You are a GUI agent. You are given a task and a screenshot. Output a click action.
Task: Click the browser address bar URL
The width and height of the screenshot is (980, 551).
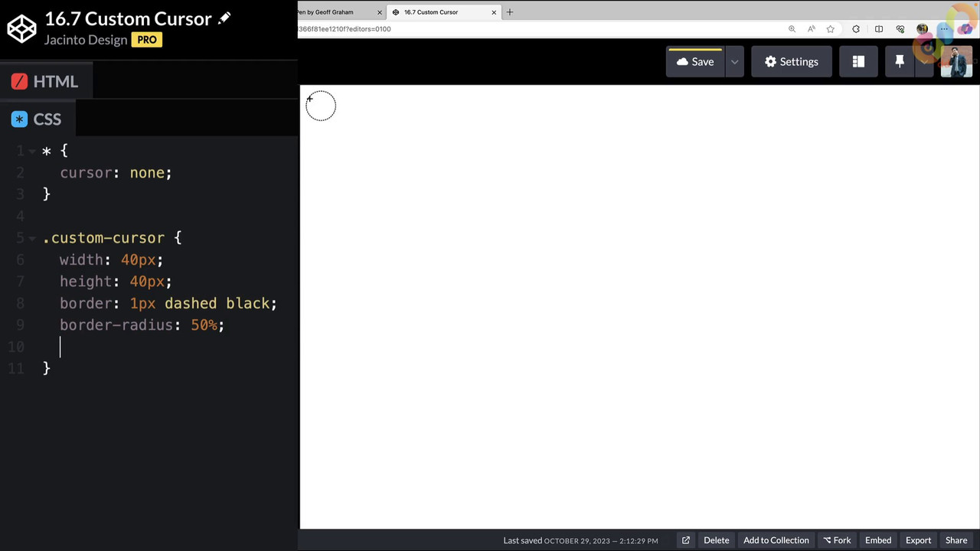pos(345,29)
